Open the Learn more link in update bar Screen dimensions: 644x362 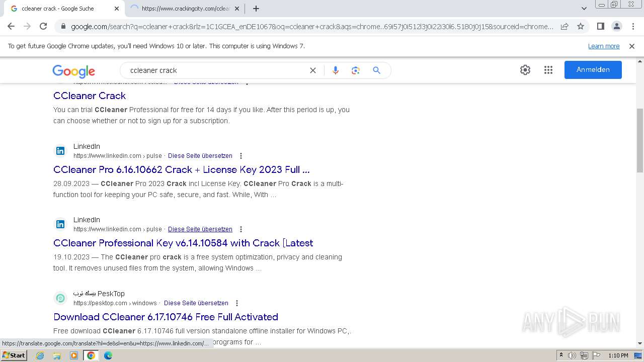tap(604, 46)
